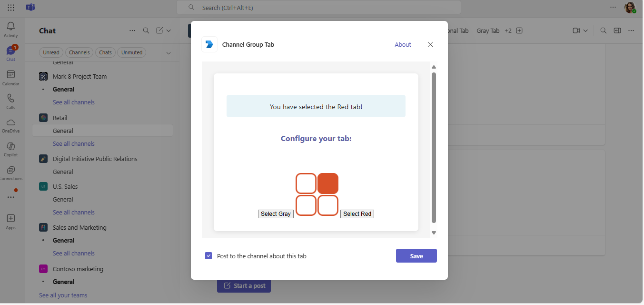Click the filled red square tile
644x305 pixels.
[x=328, y=183]
